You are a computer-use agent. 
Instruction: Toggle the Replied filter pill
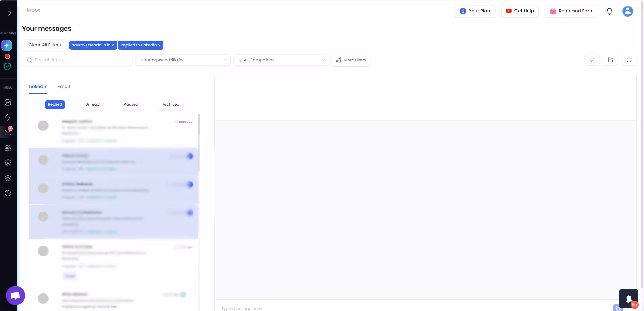(55, 104)
